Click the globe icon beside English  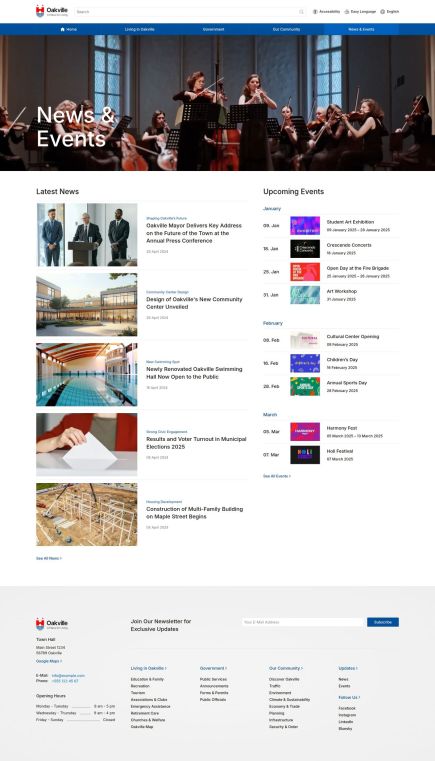click(x=383, y=12)
